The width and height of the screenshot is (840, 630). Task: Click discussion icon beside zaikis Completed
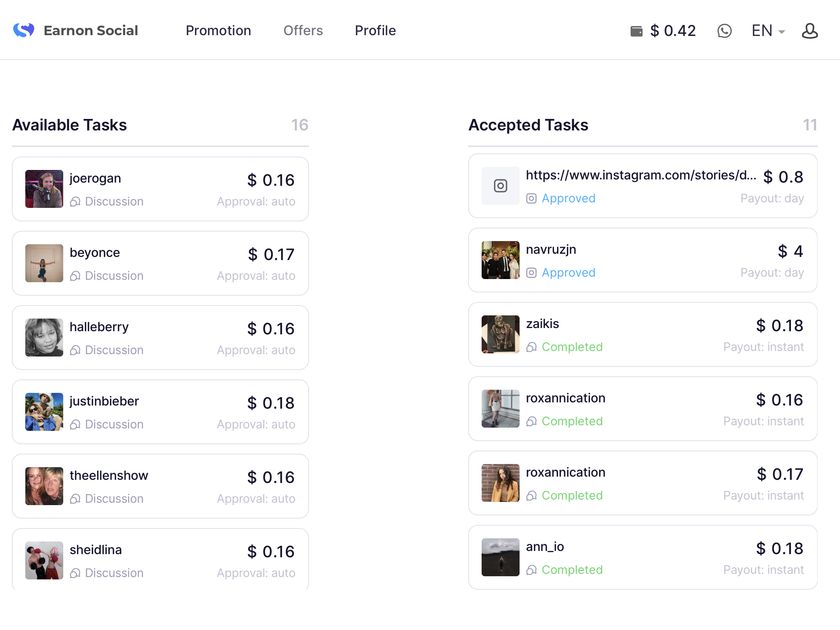(x=531, y=347)
